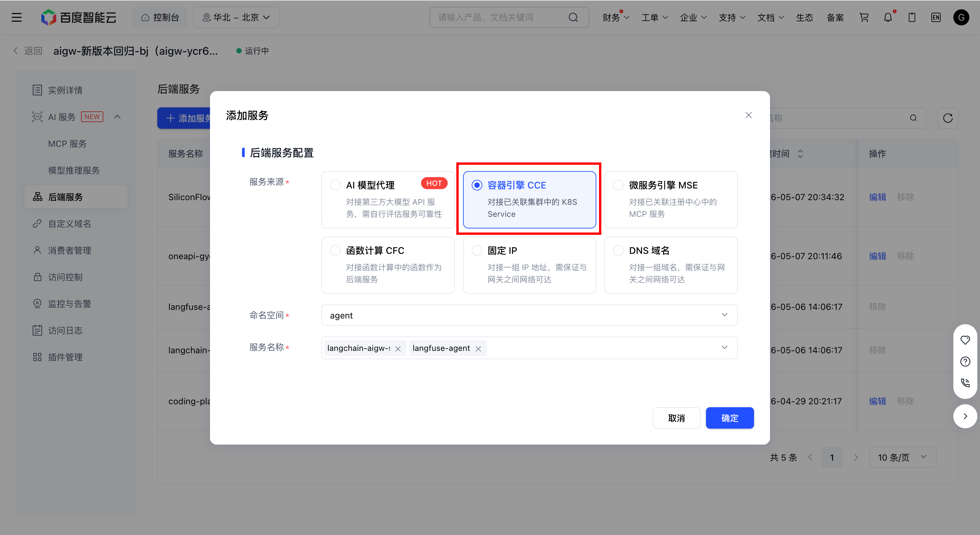The height and width of the screenshot is (535, 980).
Task: Click the mobile device icon
Action: point(912,18)
